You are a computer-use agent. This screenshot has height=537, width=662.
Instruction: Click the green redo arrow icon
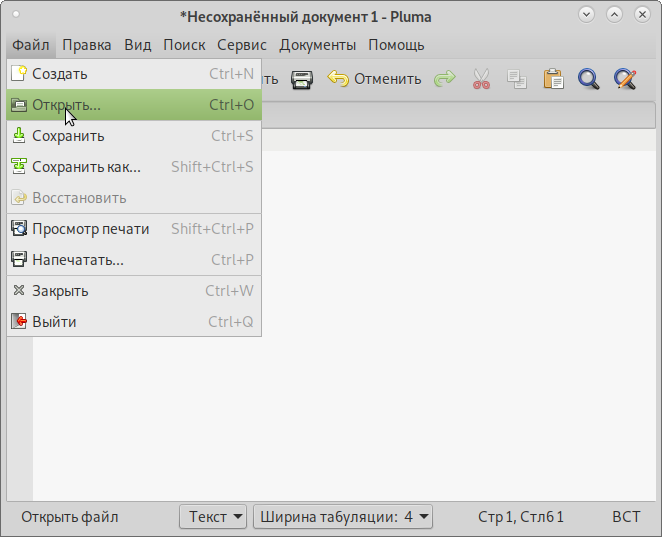click(x=444, y=79)
